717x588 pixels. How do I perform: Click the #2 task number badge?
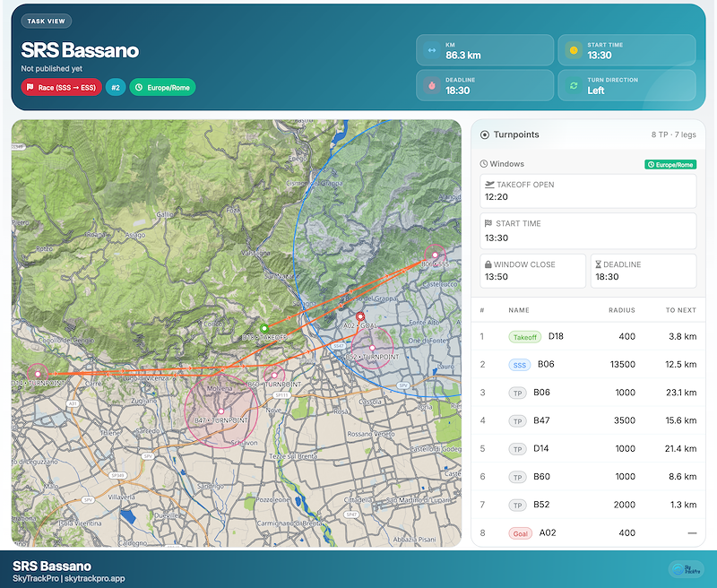[116, 87]
